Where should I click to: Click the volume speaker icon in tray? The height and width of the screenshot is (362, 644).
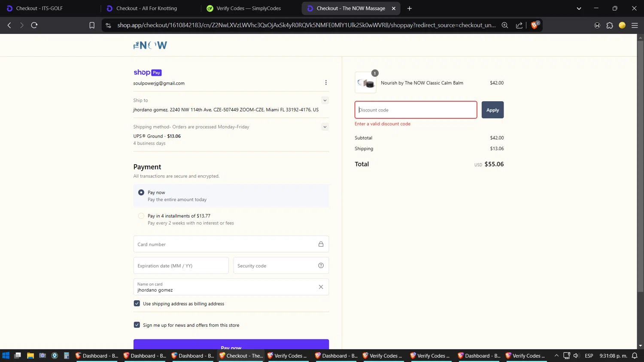coord(576,356)
